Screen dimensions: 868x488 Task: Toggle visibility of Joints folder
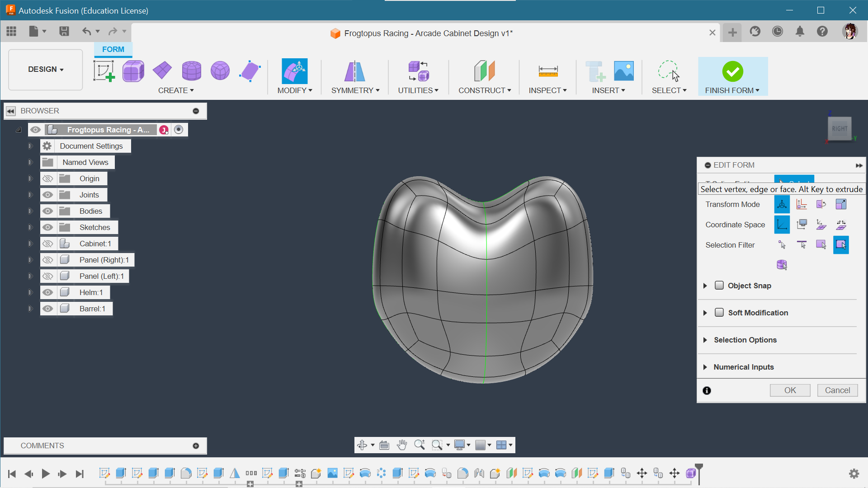tap(47, 195)
